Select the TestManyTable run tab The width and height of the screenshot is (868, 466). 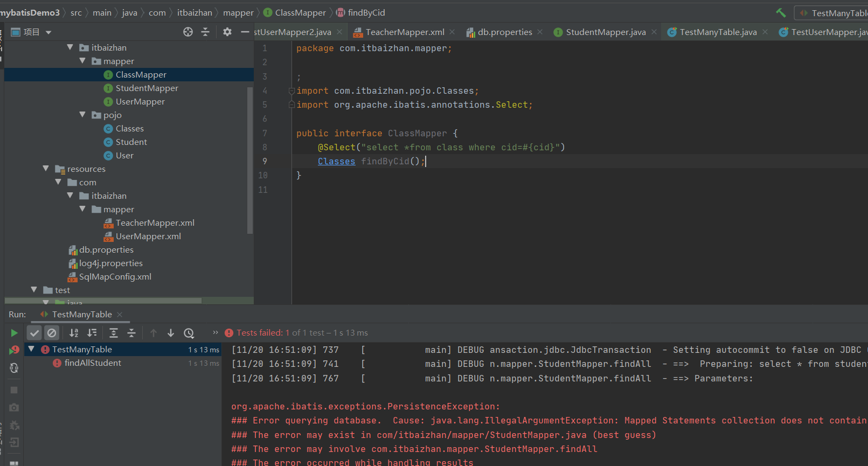tap(82, 315)
